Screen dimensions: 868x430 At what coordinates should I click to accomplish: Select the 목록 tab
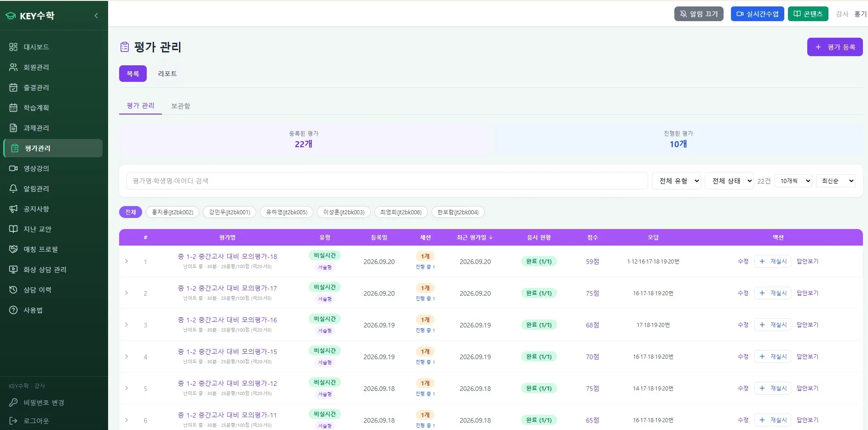pos(133,74)
